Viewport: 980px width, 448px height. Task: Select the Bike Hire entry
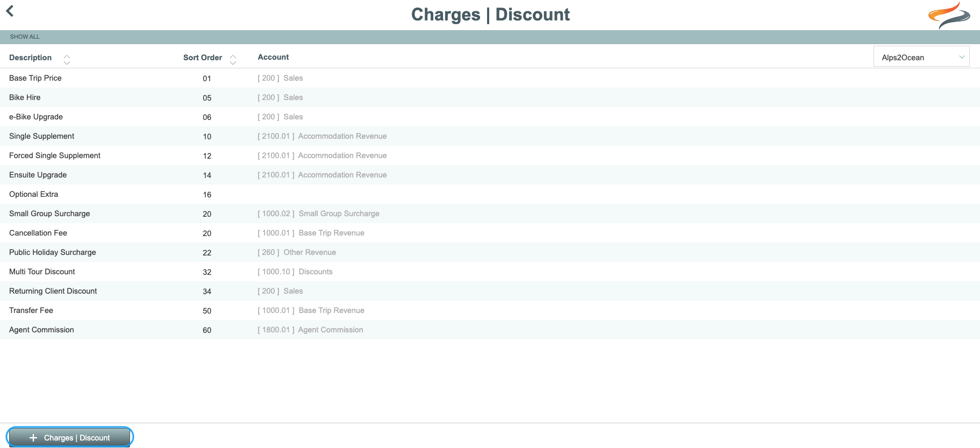coord(490,97)
